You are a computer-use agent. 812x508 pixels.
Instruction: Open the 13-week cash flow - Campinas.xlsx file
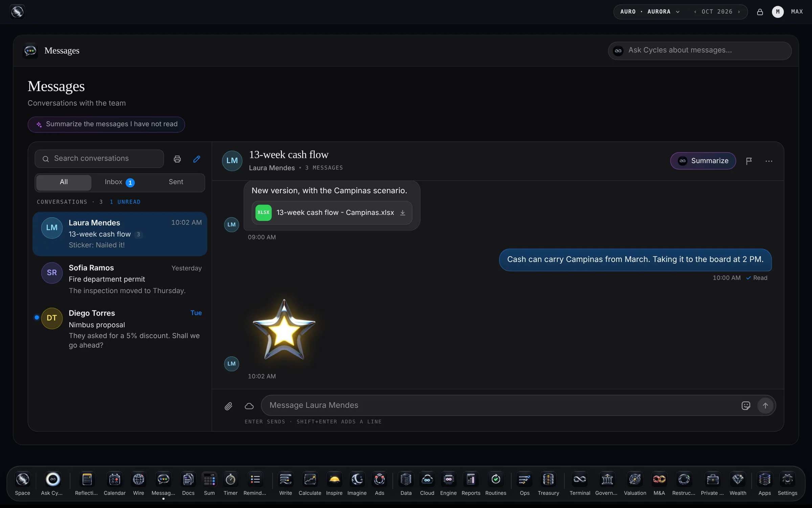332,213
